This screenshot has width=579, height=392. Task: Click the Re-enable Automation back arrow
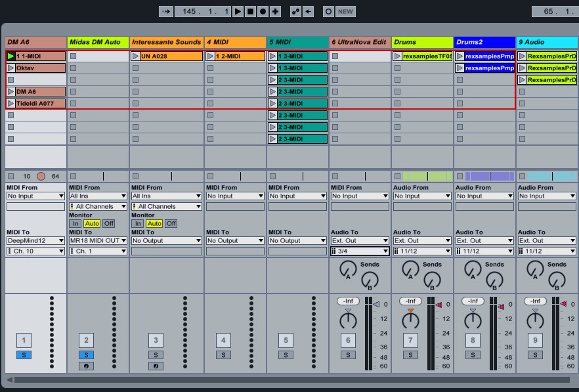(x=309, y=11)
